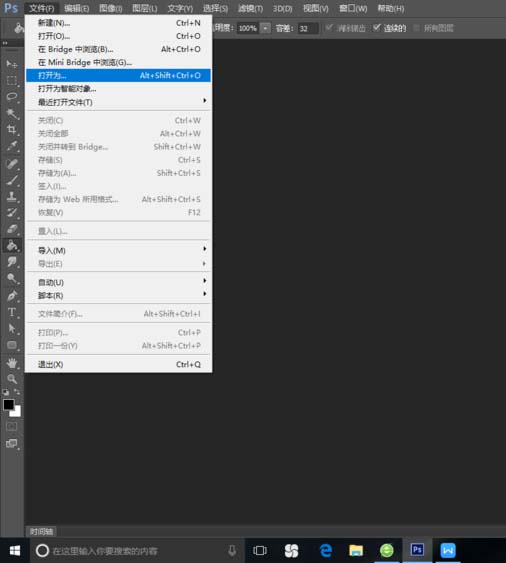Expand the 最近打开文件(T) submenu

click(x=119, y=102)
